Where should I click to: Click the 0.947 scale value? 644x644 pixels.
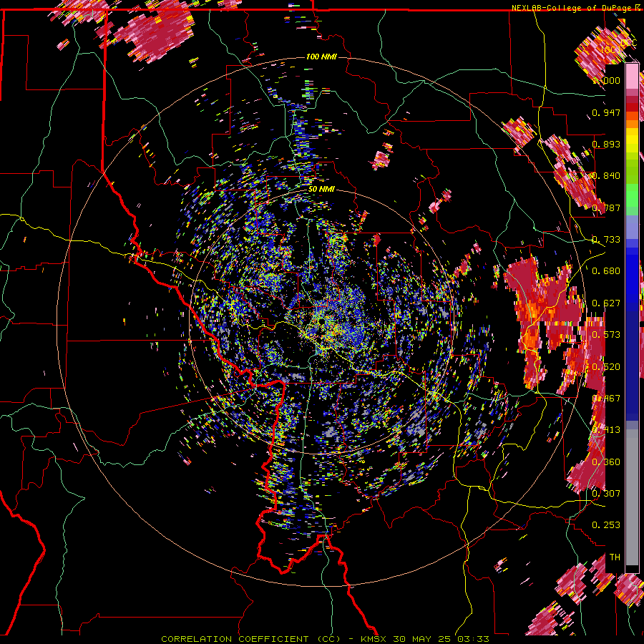tap(606, 112)
